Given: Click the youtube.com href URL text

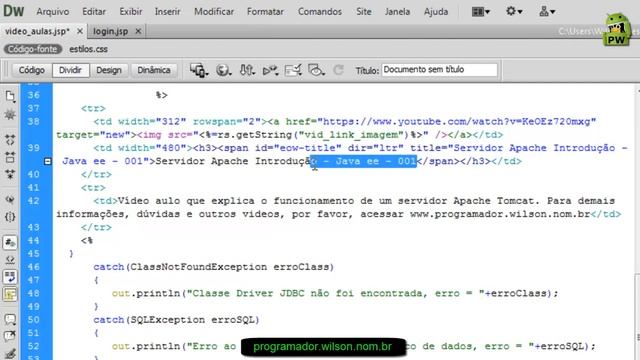Looking at the screenshot, I should coord(457,122).
